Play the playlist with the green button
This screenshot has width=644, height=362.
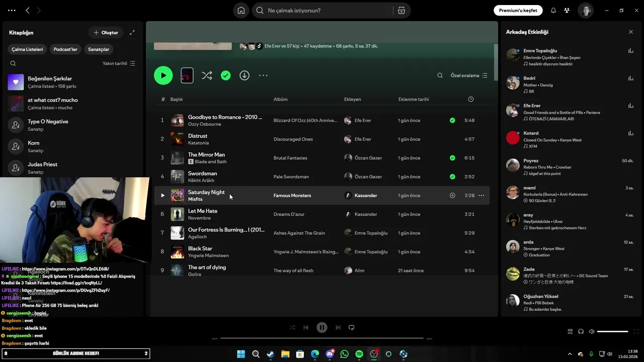163,75
